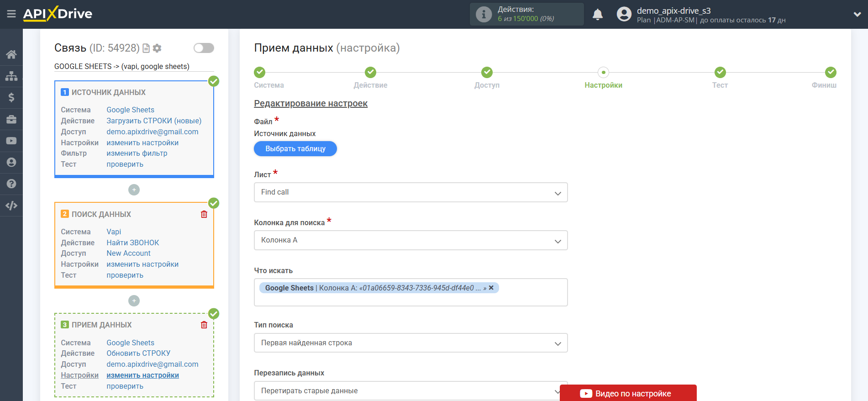Delete the data search block
This screenshot has width=868, height=401.
[204, 214]
